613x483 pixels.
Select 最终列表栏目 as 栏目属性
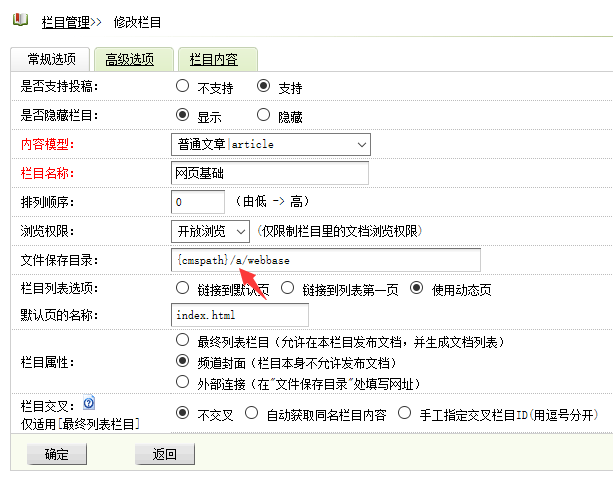(x=182, y=340)
